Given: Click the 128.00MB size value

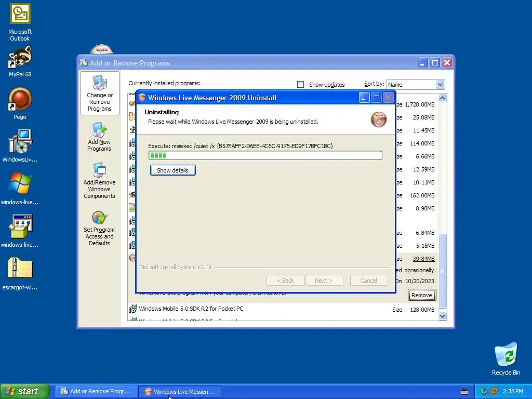Looking at the screenshot, I should click(x=422, y=310).
